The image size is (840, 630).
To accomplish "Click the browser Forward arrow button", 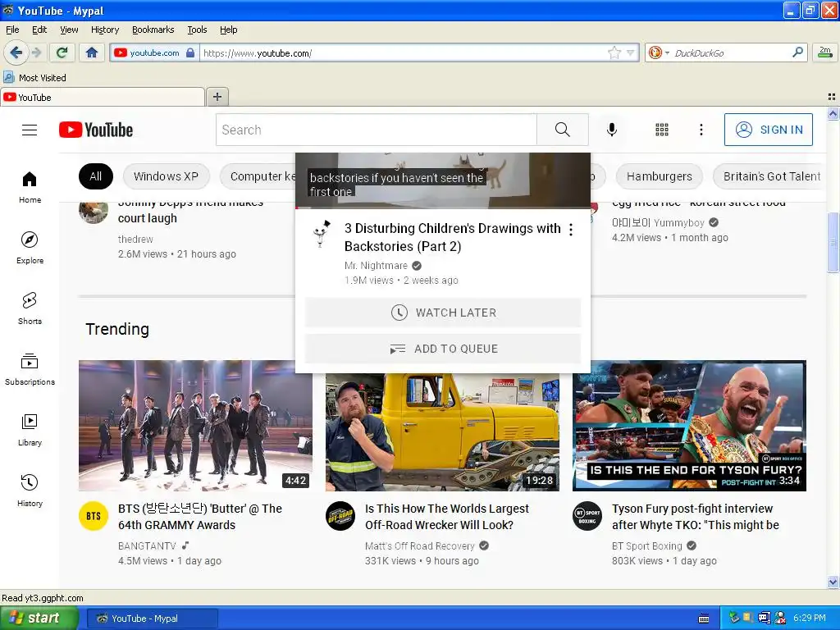I will click(36, 52).
